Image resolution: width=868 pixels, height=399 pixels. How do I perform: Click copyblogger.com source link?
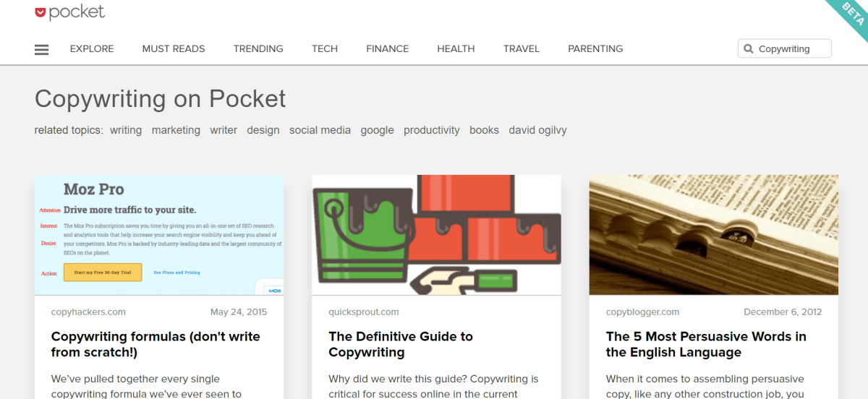point(643,312)
